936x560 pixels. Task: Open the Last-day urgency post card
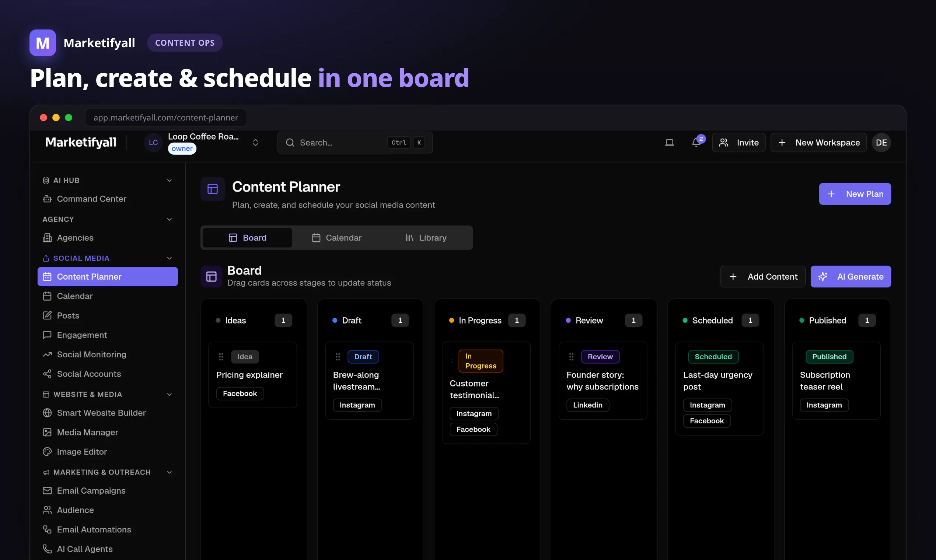pos(719,389)
